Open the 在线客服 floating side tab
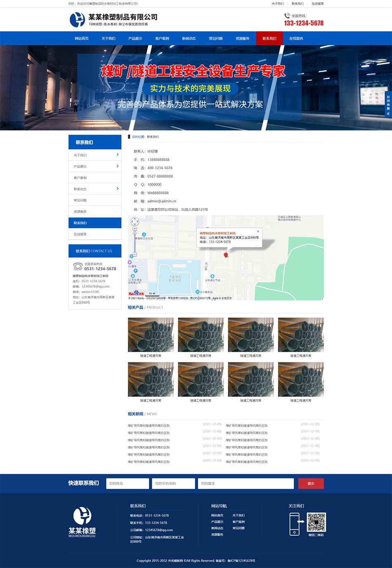The height and width of the screenshot is (568, 392). 388,104
